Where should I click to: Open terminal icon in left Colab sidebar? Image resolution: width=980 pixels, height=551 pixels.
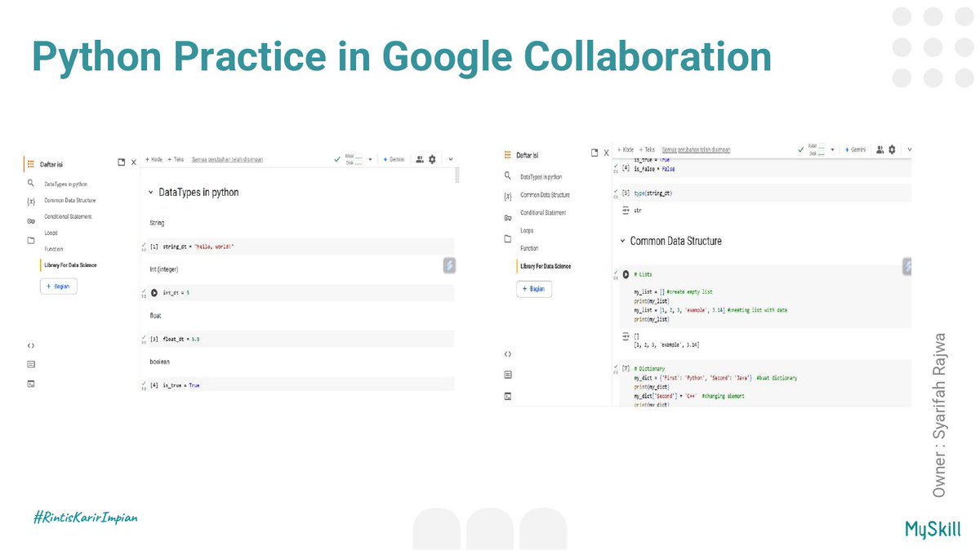pos(30,383)
